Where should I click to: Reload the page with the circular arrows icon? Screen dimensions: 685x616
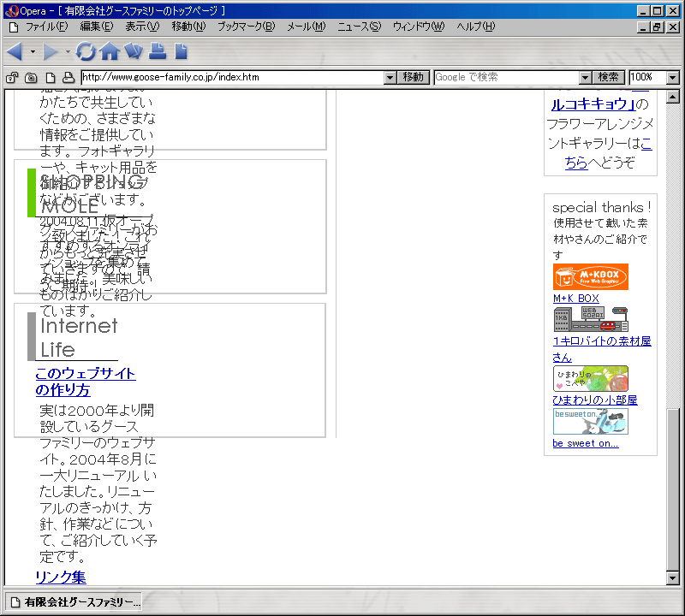(x=86, y=51)
